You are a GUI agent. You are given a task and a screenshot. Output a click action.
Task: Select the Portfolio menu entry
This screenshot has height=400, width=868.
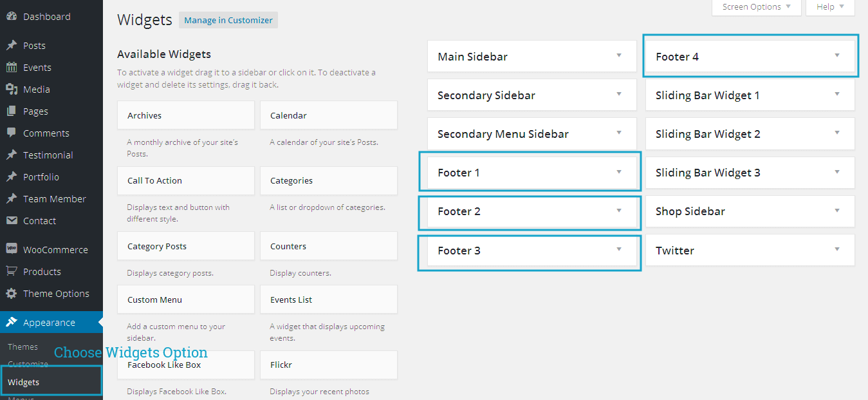point(41,177)
